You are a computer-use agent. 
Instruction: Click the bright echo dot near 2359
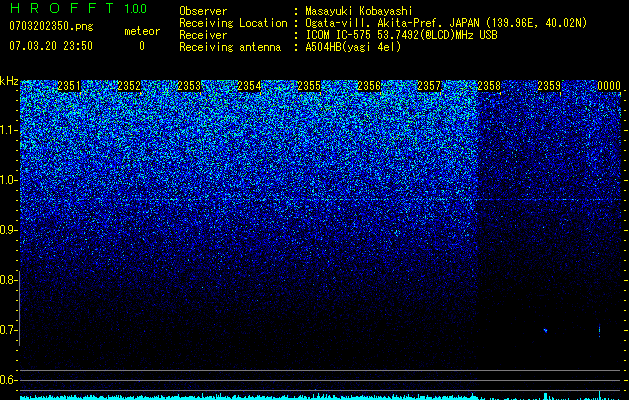tap(546, 331)
